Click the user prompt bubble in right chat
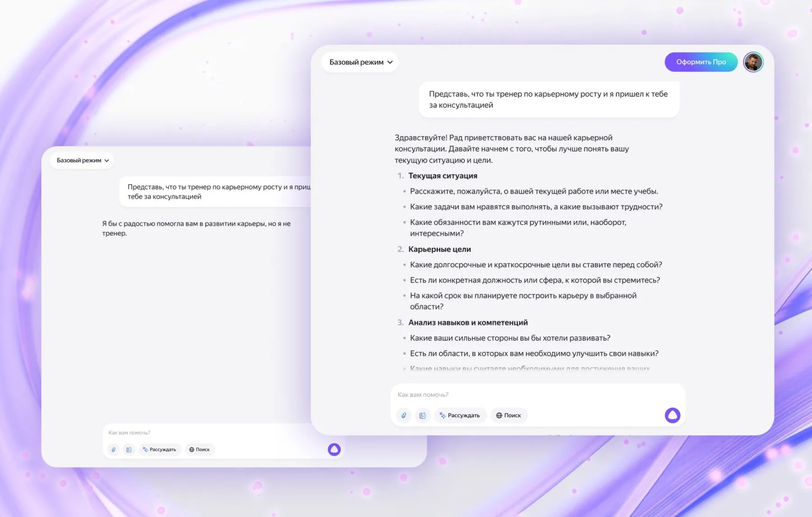This screenshot has width=812, height=517. click(x=548, y=100)
